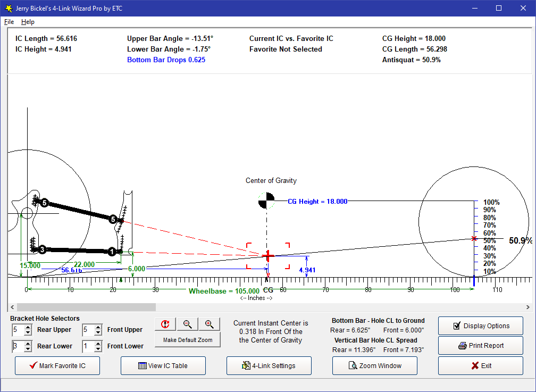Click the app star icon in title bar
536x392 pixels.
[9, 8]
